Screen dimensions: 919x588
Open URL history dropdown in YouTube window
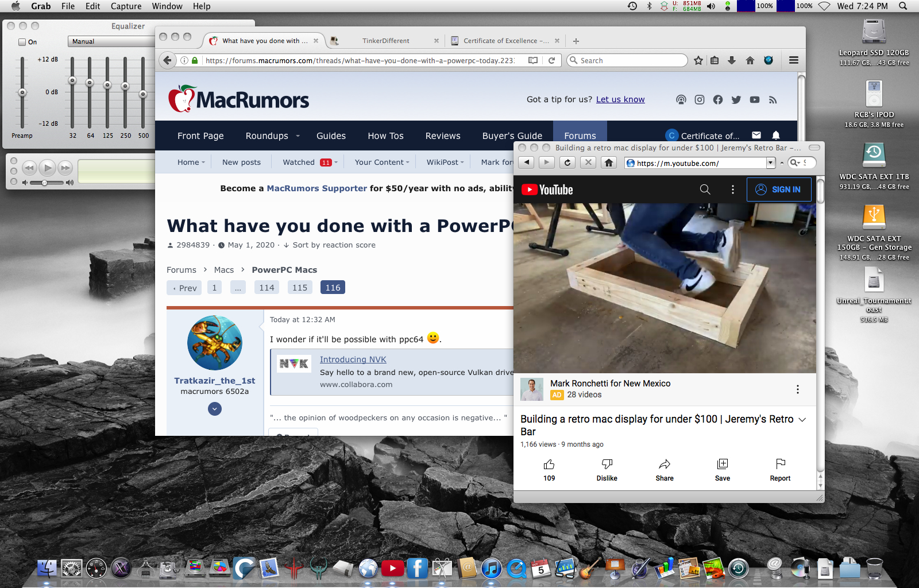(x=771, y=163)
